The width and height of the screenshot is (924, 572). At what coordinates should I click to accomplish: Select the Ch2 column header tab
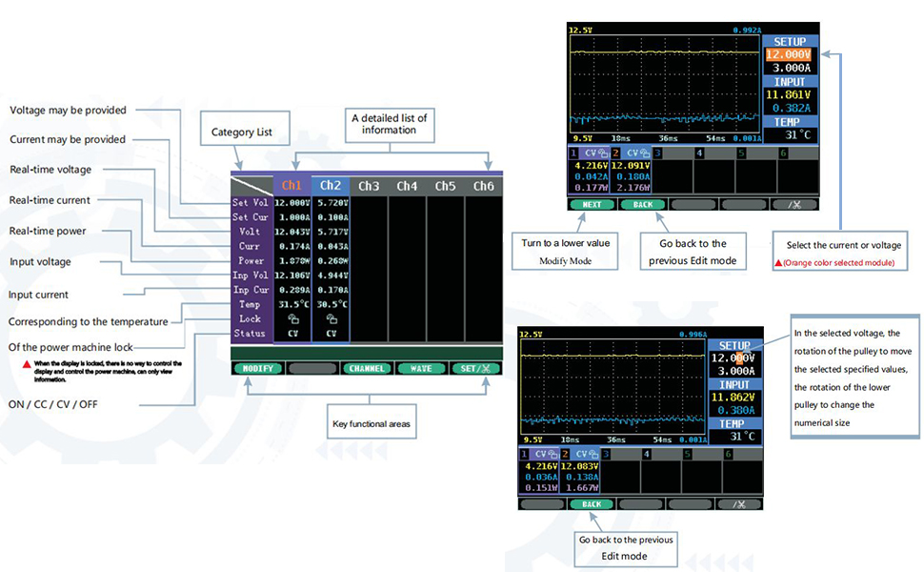click(331, 186)
